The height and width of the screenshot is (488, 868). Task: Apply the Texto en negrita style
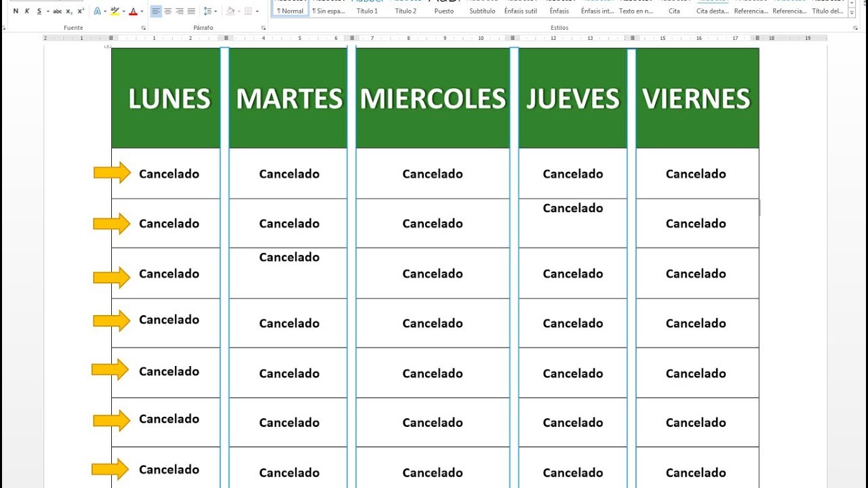coord(636,8)
